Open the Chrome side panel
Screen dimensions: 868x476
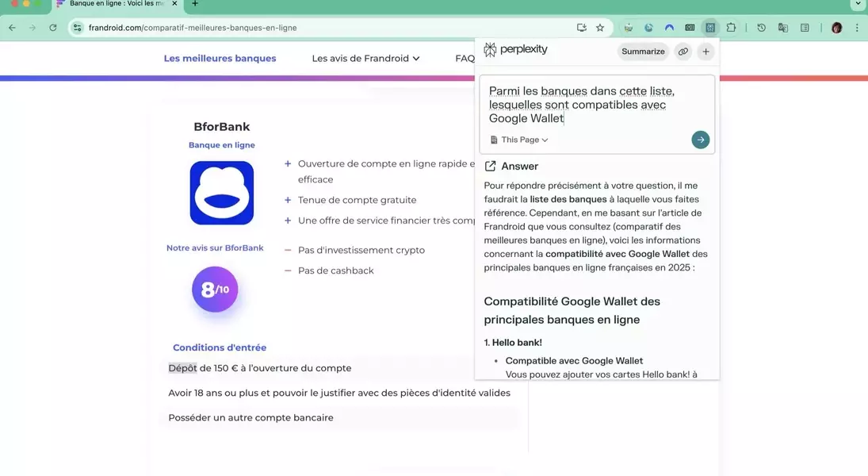tap(805, 28)
